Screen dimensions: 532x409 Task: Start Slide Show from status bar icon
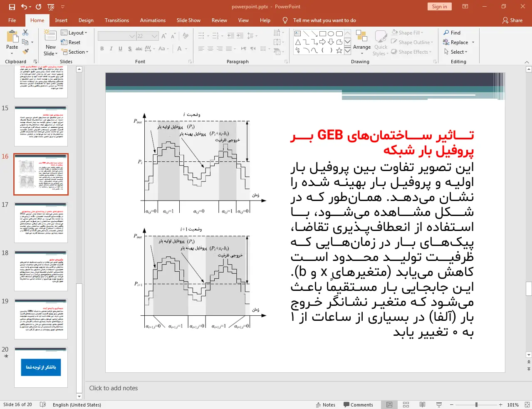point(439,404)
